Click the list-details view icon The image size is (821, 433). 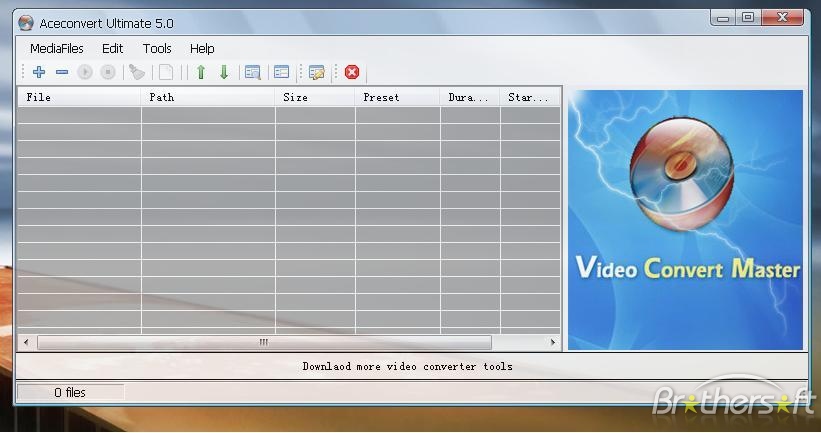[282, 72]
